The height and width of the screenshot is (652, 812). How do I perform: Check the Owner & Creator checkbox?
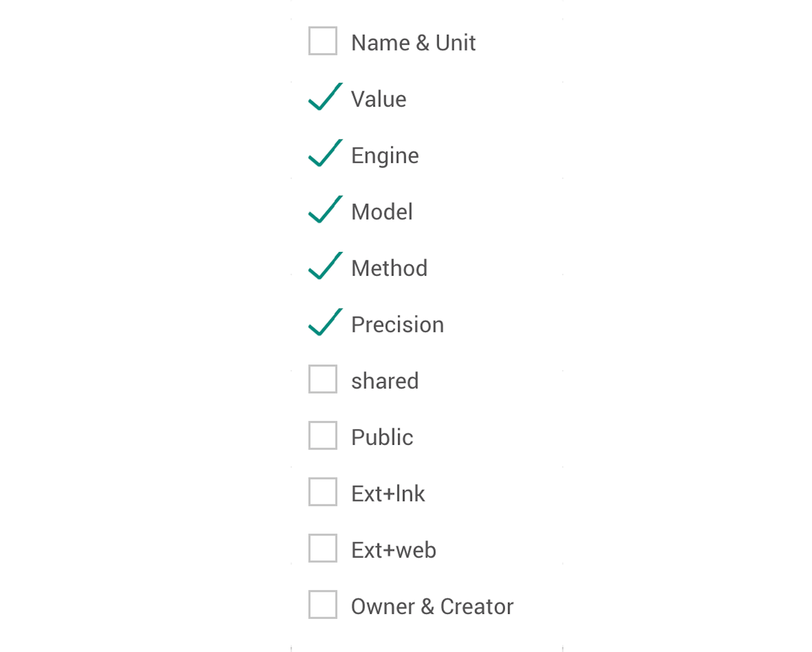[322, 605]
